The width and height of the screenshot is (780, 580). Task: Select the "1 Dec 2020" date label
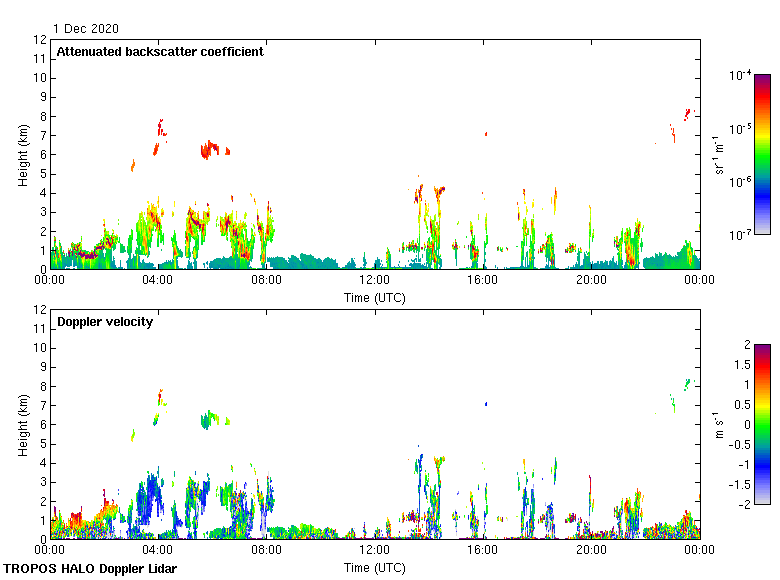[x=86, y=29]
